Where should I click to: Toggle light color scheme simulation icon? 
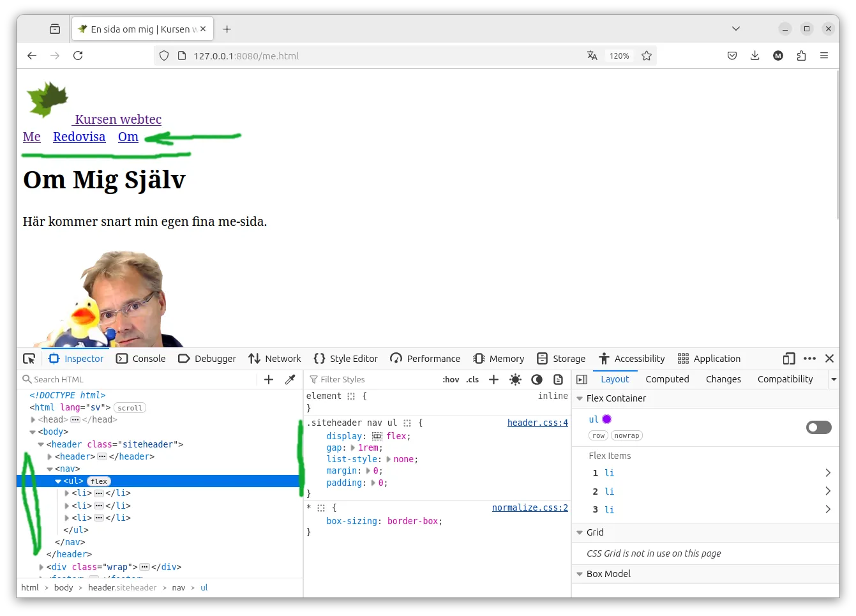(515, 379)
